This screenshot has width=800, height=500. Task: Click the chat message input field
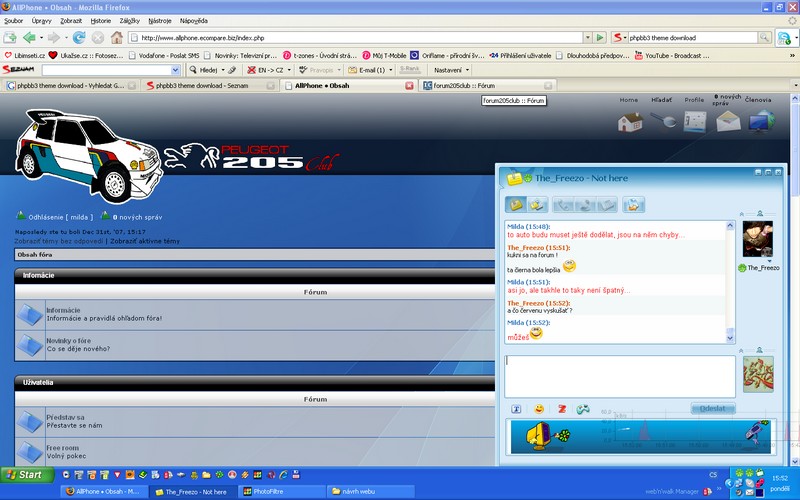(620, 376)
